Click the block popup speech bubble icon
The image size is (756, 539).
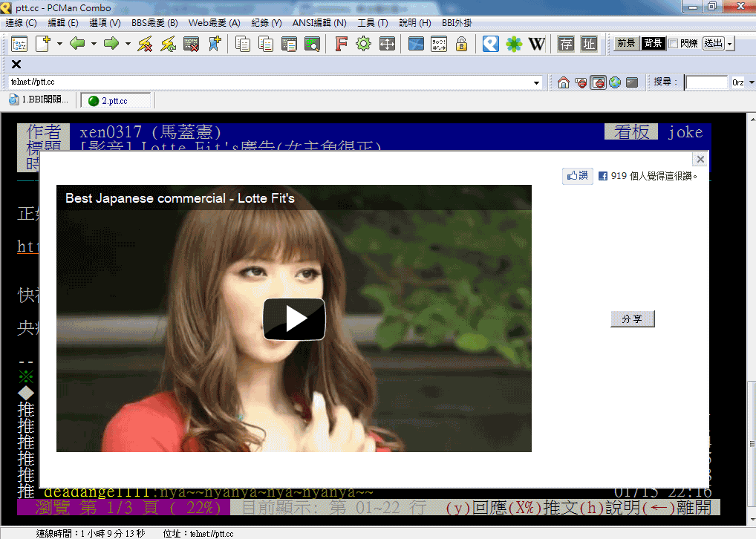coord(581,82)
